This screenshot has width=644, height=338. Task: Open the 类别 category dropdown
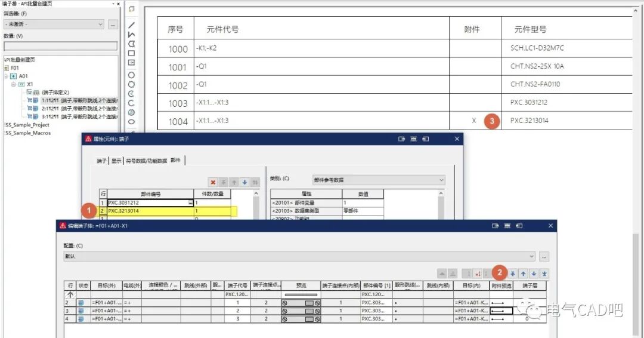379,180
